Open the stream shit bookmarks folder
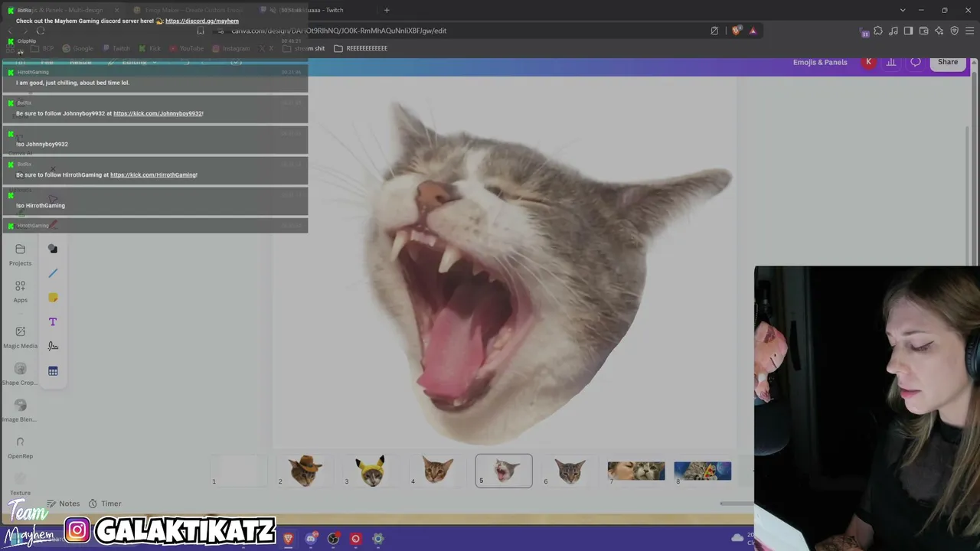The height and width of the screenshot is (551, 980). (304, 48)
